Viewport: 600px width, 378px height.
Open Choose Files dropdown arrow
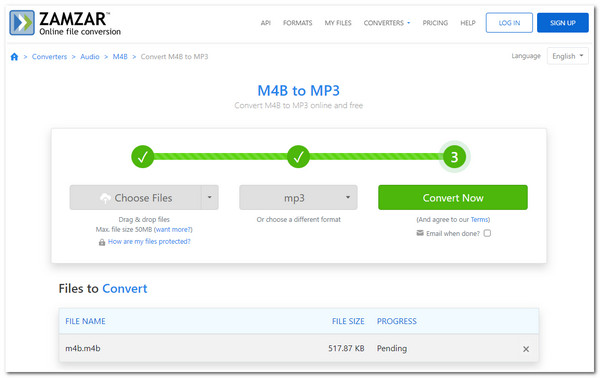click(210, 197)
